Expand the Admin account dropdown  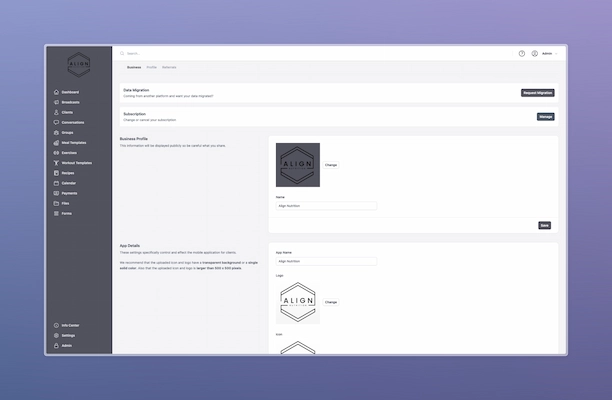tap(550, 53)
